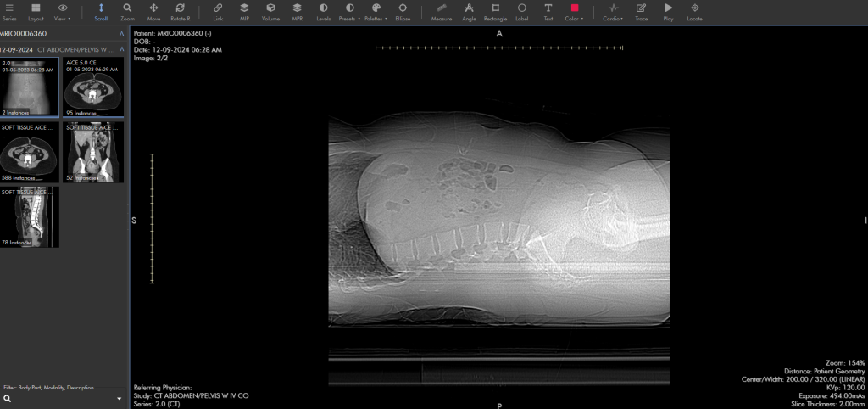Screen dimensions: 868x409
Task: Open the Cardio dropdown
Action: (x=613, y=12)
